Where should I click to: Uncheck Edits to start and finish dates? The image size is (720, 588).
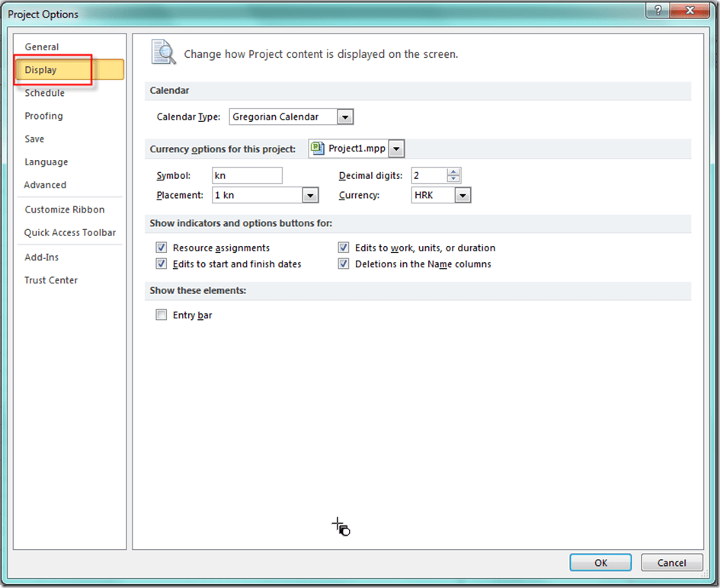coord(162,264)
